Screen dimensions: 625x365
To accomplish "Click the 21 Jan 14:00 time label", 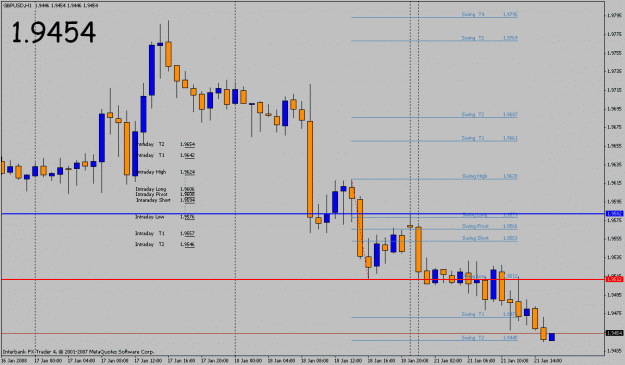I will 548,361.
